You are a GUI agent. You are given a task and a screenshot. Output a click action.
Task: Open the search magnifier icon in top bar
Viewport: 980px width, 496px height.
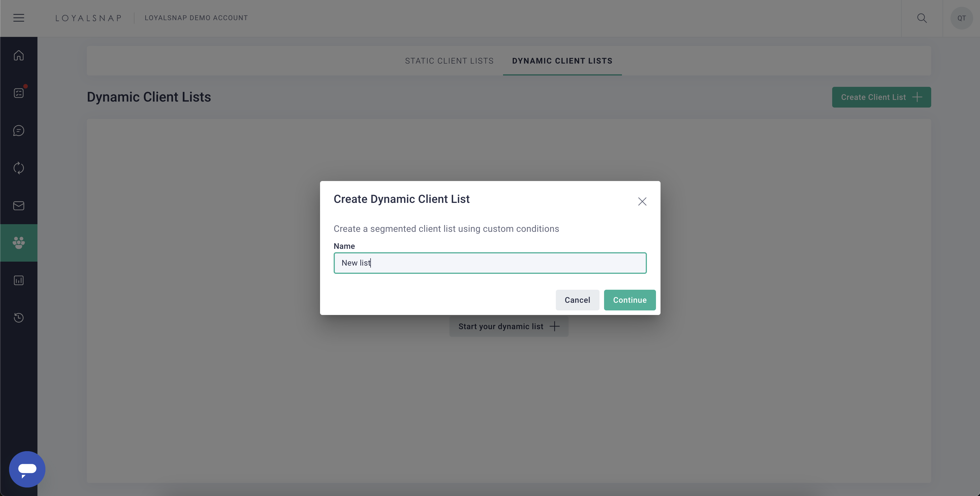[x=922, y=18]
